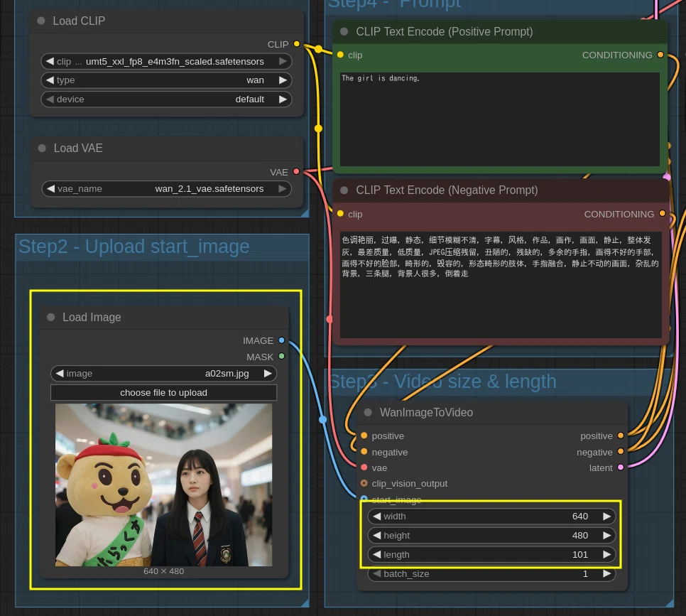
Task: Click the Load CLIP node title
Action: (x=79, y=21)
